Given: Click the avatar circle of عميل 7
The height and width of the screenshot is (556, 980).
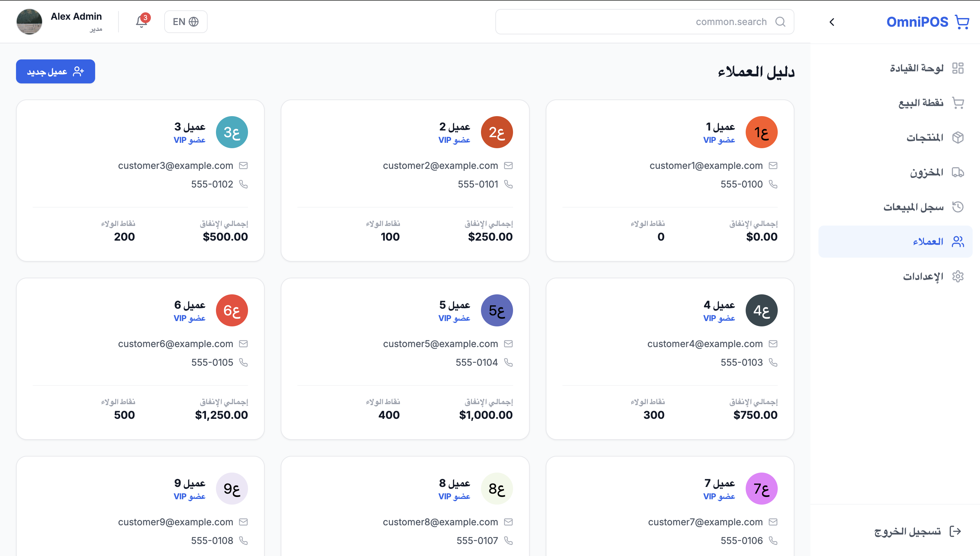Looking at the screenshot, I should tap(762, 488).
